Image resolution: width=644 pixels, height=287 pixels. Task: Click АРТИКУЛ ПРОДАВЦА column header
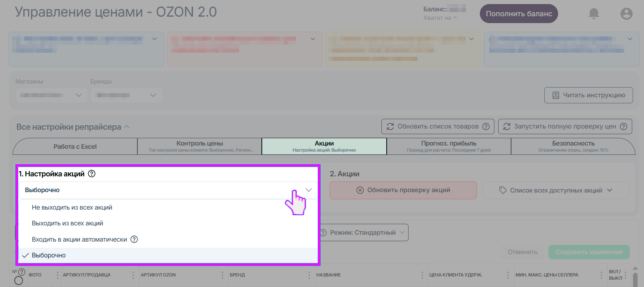pyautogui.click(x=86, y=275)
